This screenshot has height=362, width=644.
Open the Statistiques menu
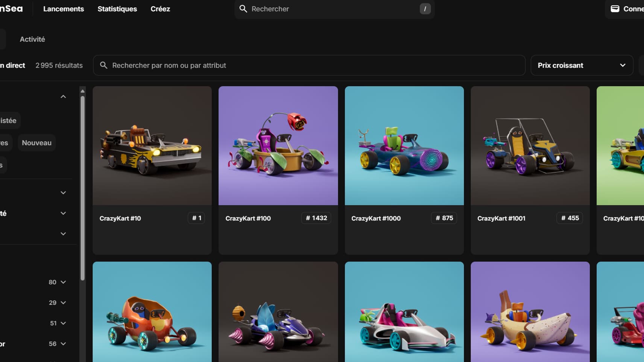[x=117, y=9]
